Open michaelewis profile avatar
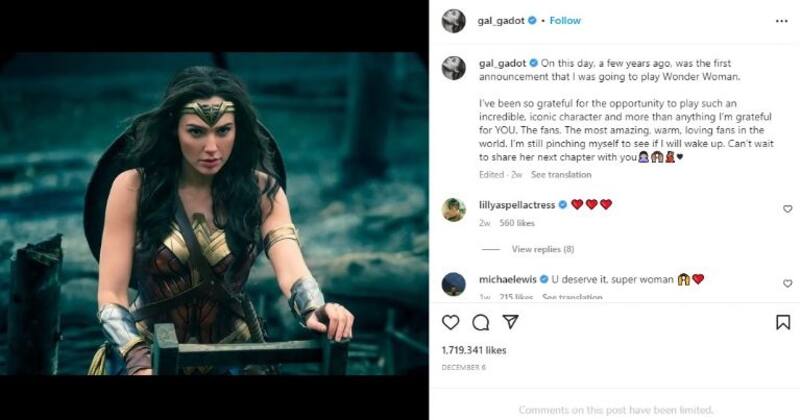The width and height of the screenshot is (800, 420). click(x=454, y=283)
